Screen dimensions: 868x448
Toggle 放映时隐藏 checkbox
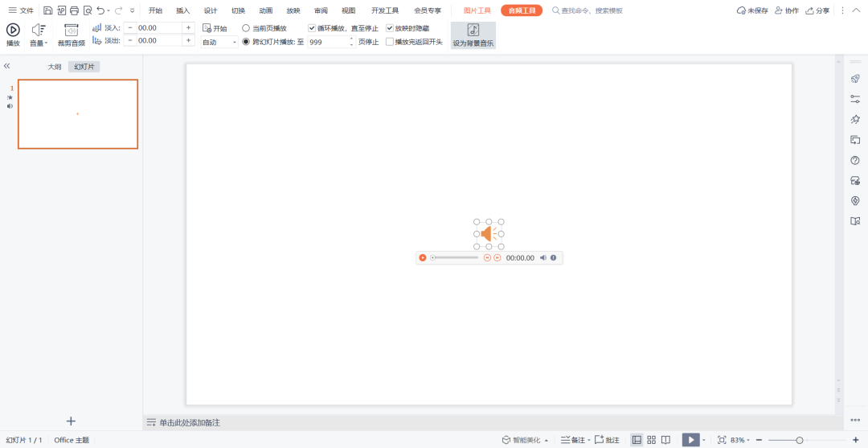pyautogui.click(x=390, y=27)
